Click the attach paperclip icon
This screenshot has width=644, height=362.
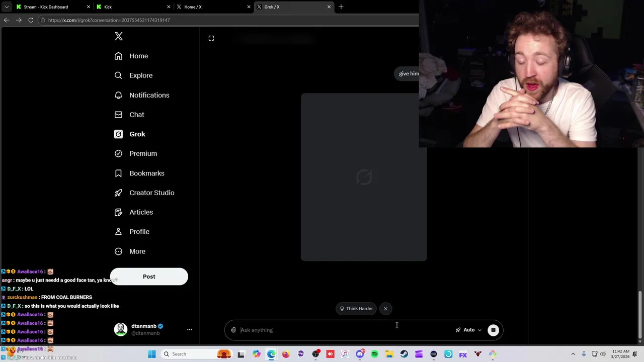pyautogui.click(x=233, y=330)
